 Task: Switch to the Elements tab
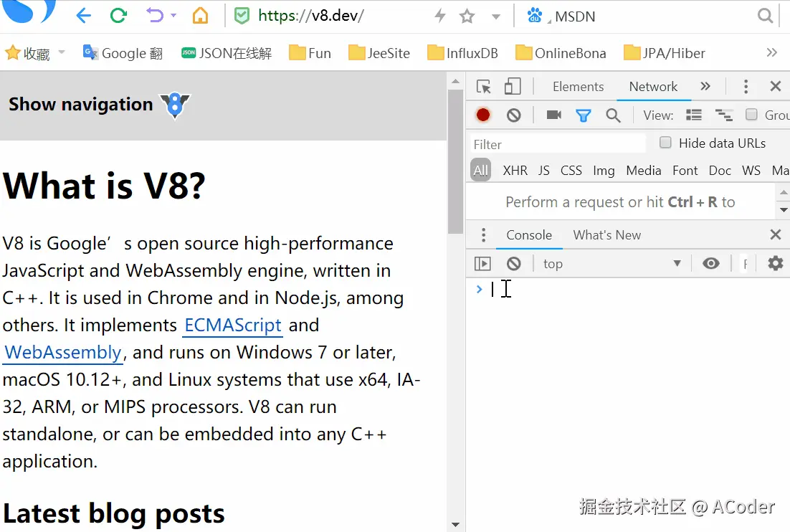pos(578,87)
